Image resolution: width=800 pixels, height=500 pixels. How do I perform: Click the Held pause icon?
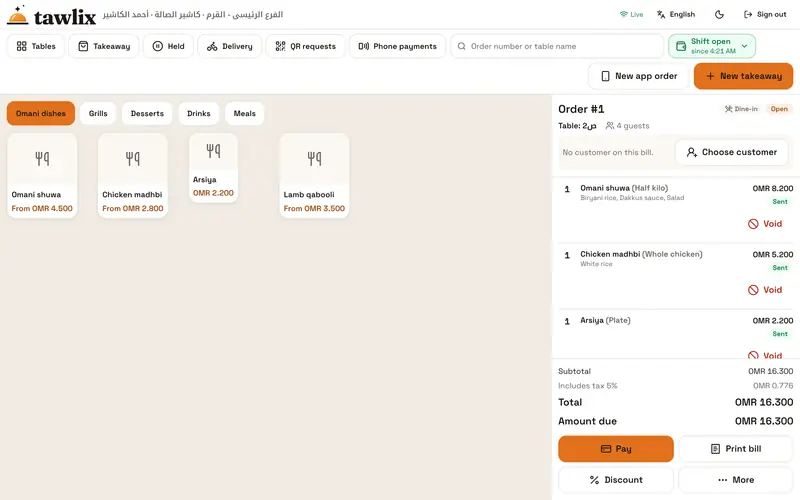click(x=158, y=46)
